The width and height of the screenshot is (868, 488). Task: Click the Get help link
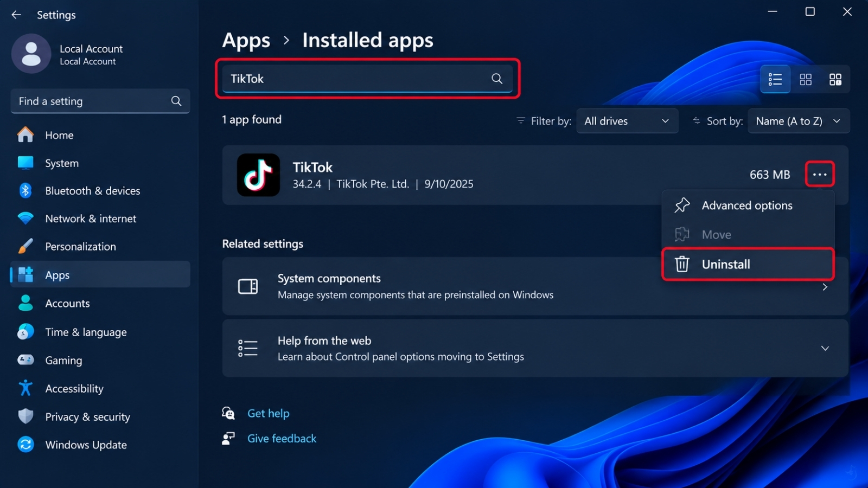click(x=268, y=413)
